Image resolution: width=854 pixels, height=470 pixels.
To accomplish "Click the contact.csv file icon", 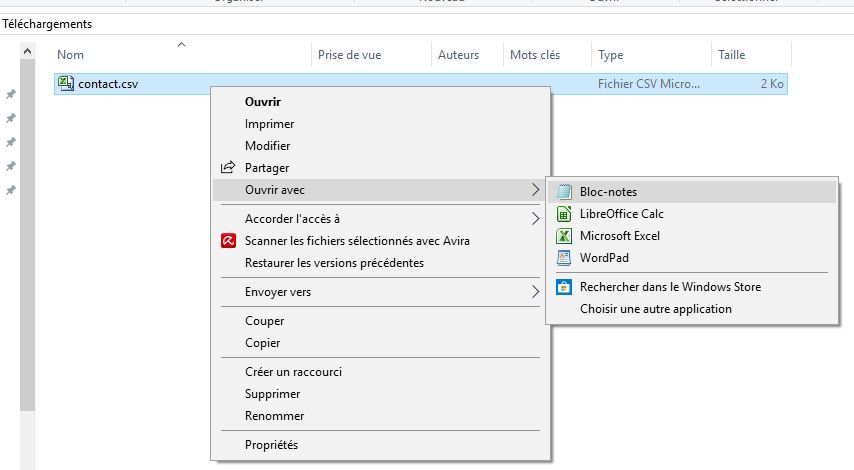I will (x=66, y=84).
